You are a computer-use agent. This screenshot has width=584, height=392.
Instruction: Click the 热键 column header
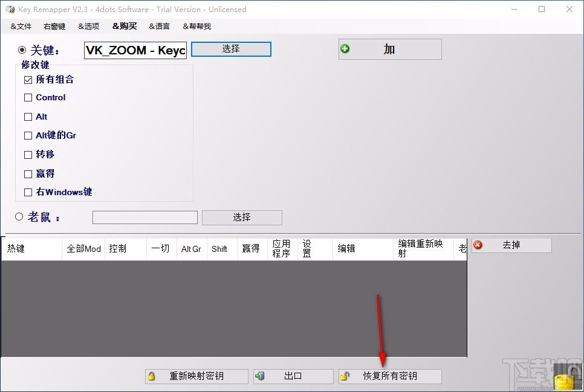click(31, 249)
